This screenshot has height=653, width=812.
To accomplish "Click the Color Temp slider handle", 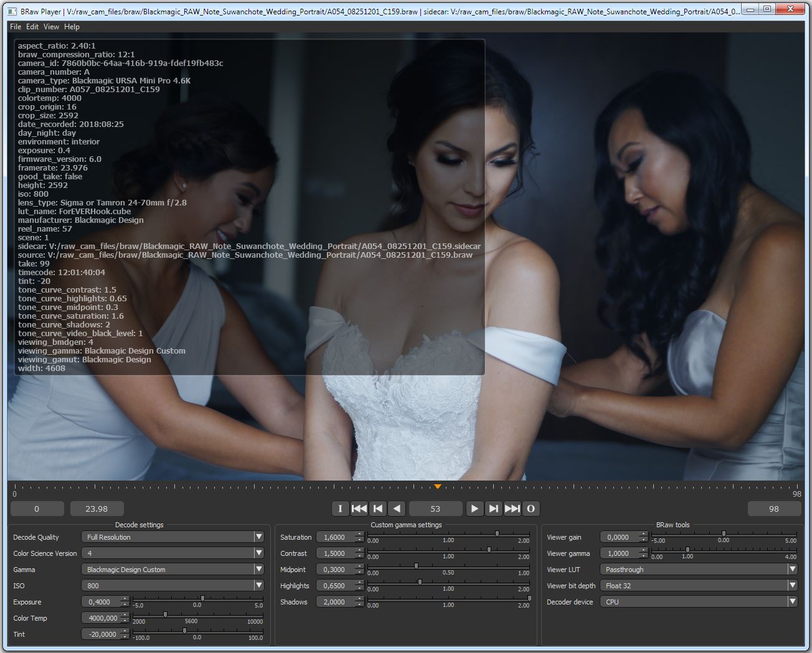I will (165, 614).
